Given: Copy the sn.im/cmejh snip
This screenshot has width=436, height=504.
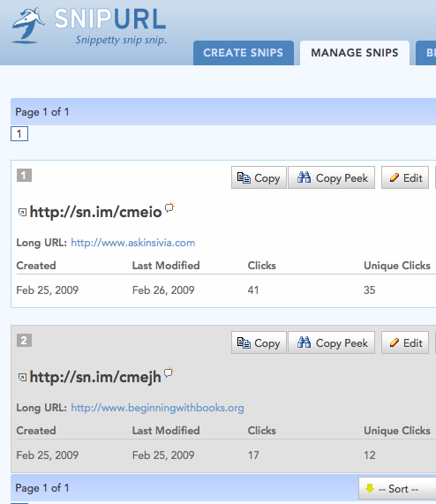Looking at the screenshot, I should point(259,342).
